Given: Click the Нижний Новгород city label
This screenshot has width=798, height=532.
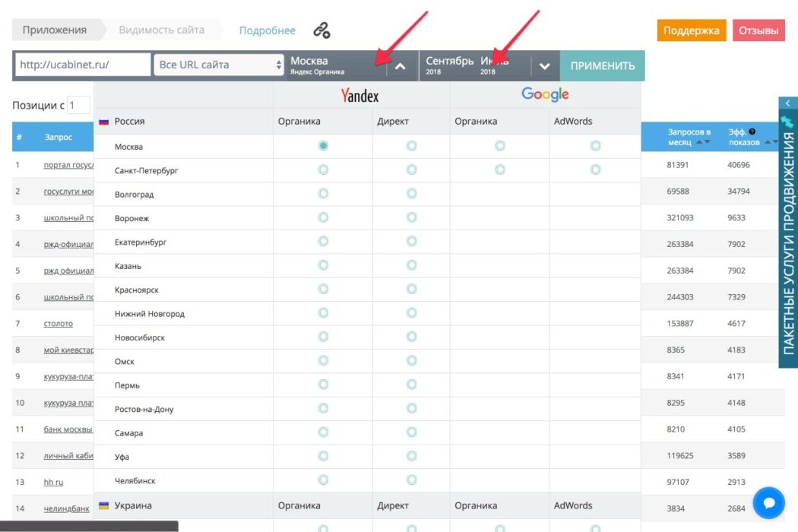Looking at the screenshot, I should coord(150,314).
